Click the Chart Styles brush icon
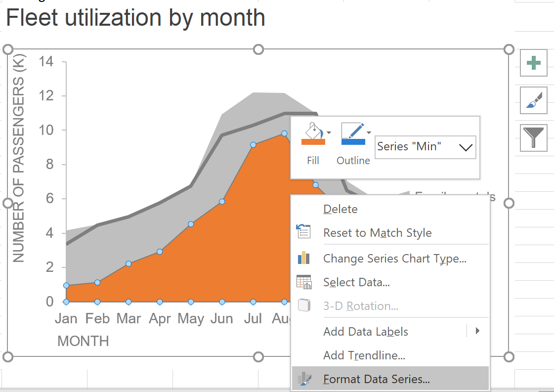Image resolution: width=554 pixels, height=392 pixels. point(533,100)
